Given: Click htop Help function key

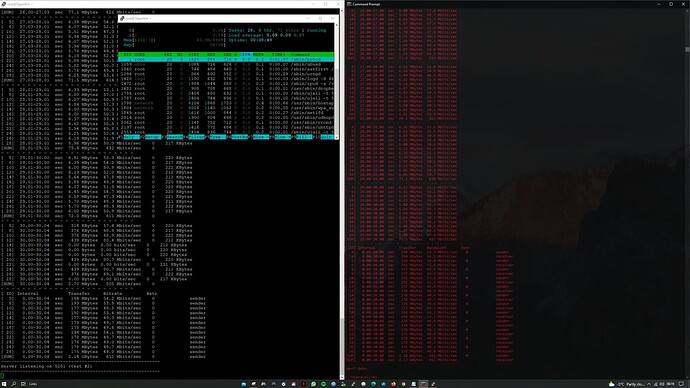Looking at the screenshot, I should 132,137.
